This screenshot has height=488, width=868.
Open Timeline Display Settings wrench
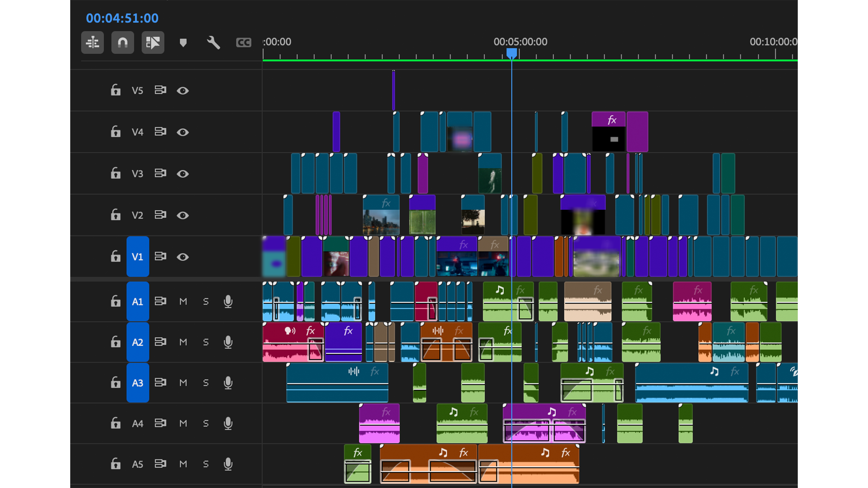[x=213, y=43]
